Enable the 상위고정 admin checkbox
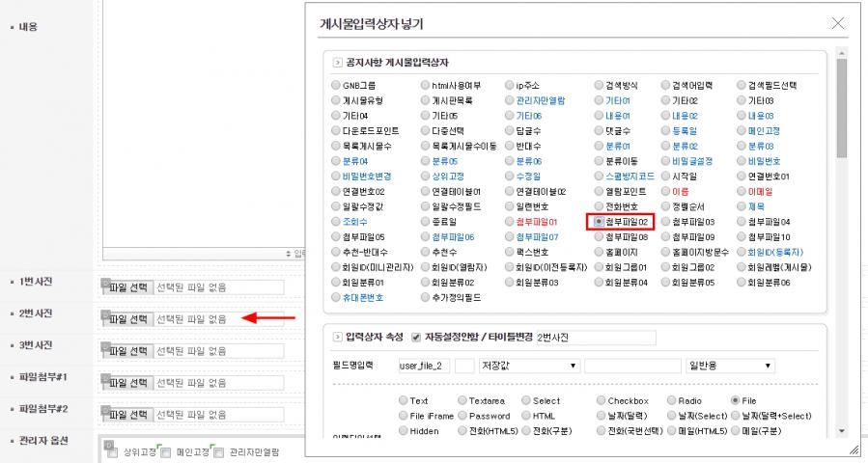The image size is (868, 463). click(111, 450)
